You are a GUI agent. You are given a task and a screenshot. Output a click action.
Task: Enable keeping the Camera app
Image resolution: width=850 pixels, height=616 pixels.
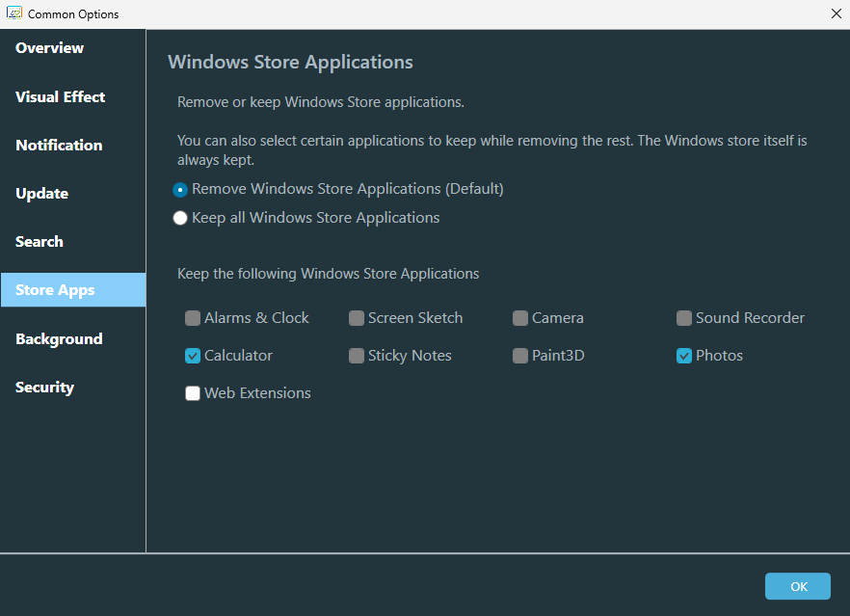coord(520,318)
